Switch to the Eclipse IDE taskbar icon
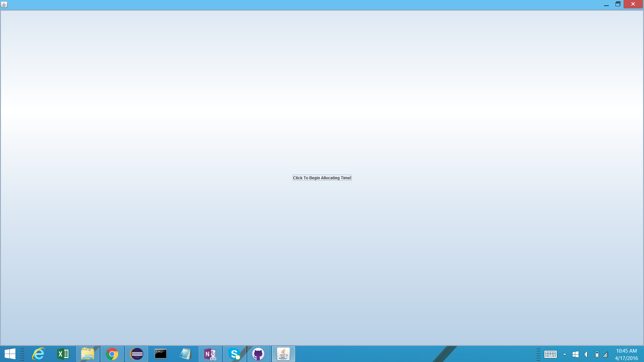This screenshot has height=362, width=644. click(137, 354)
